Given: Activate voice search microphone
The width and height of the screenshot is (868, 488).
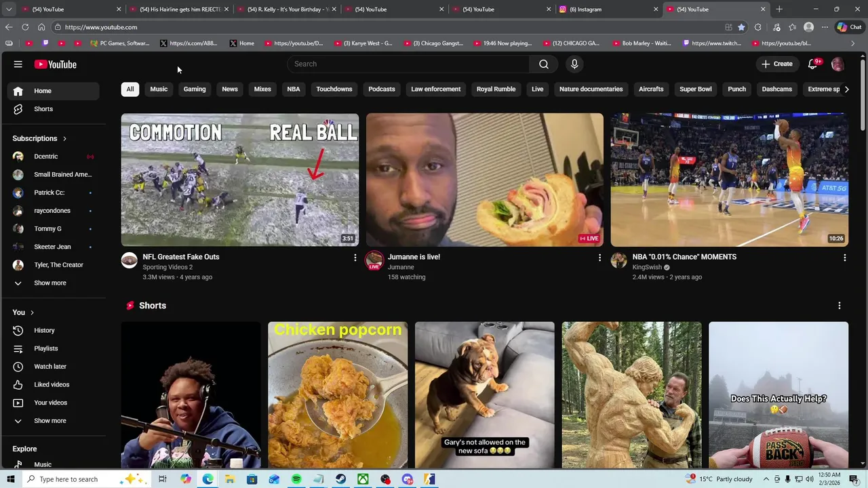Looking at the screenshot, I should click(574, 64).
